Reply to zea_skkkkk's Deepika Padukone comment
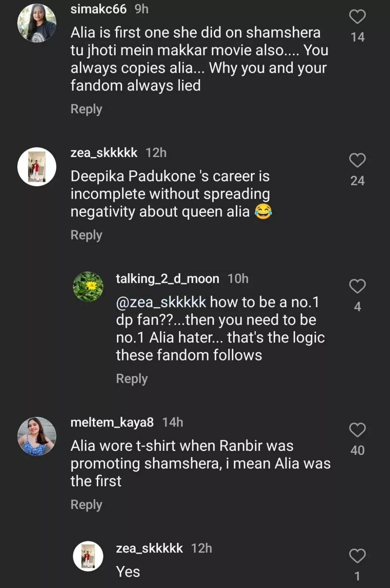Screen dimensions: 390x588 (86, 235)
